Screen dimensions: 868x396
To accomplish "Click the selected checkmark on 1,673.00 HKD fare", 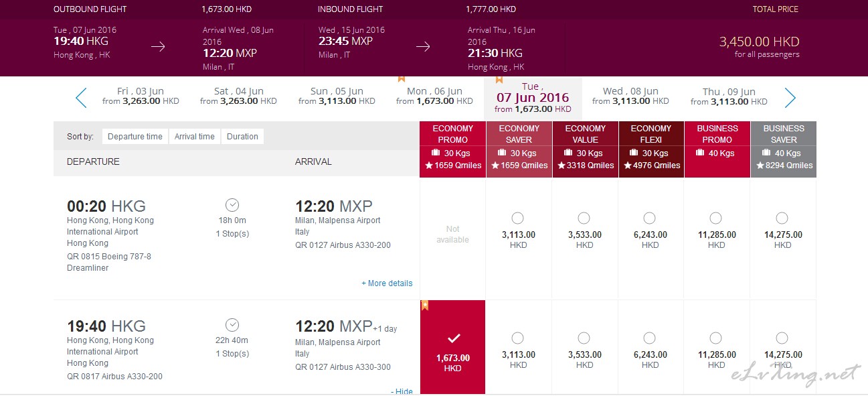I will coord(453,338).
